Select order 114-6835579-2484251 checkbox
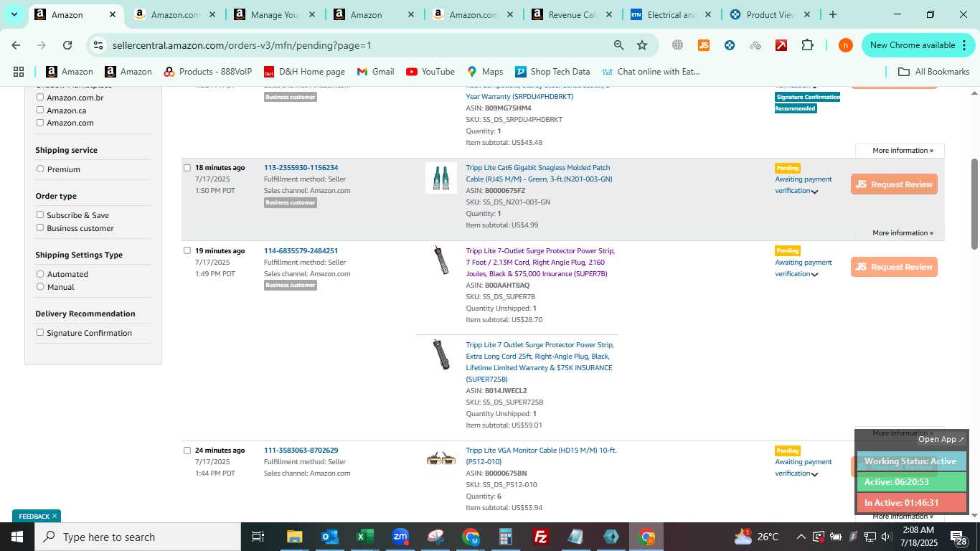Viewport: 980px width, 551px height. pyautogui.click(x=187, y=250)
